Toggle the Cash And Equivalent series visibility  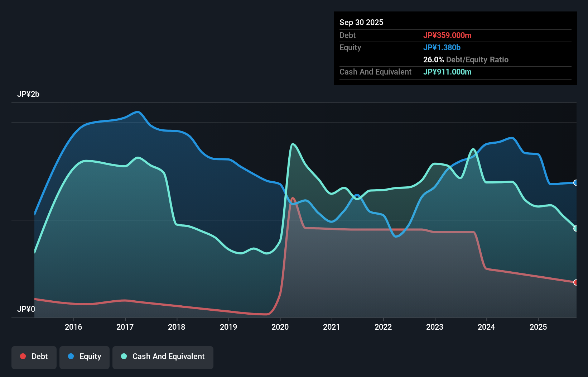click(x=163, y=357)
